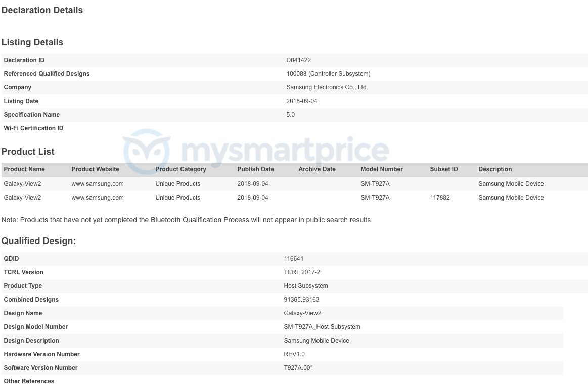Click the referenced design 100088 (Controller Subsystem)

pos(328,74)
